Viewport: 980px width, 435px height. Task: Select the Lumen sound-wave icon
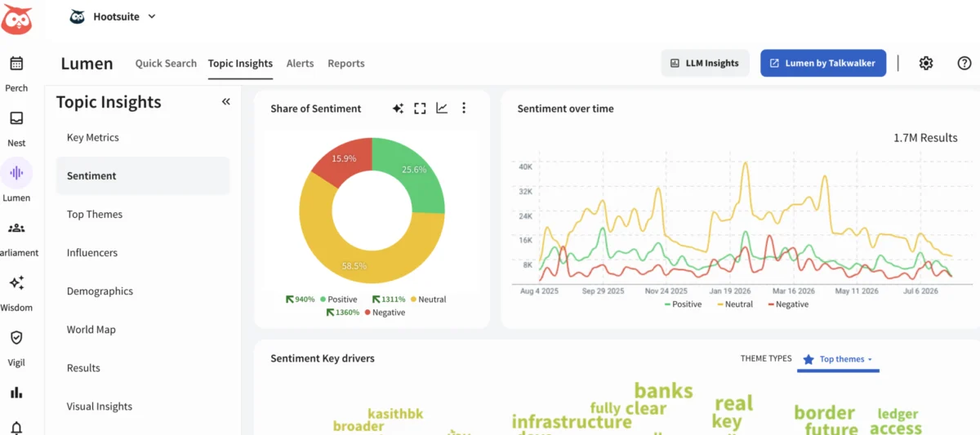pyautogui.click(x=16, y=173)
